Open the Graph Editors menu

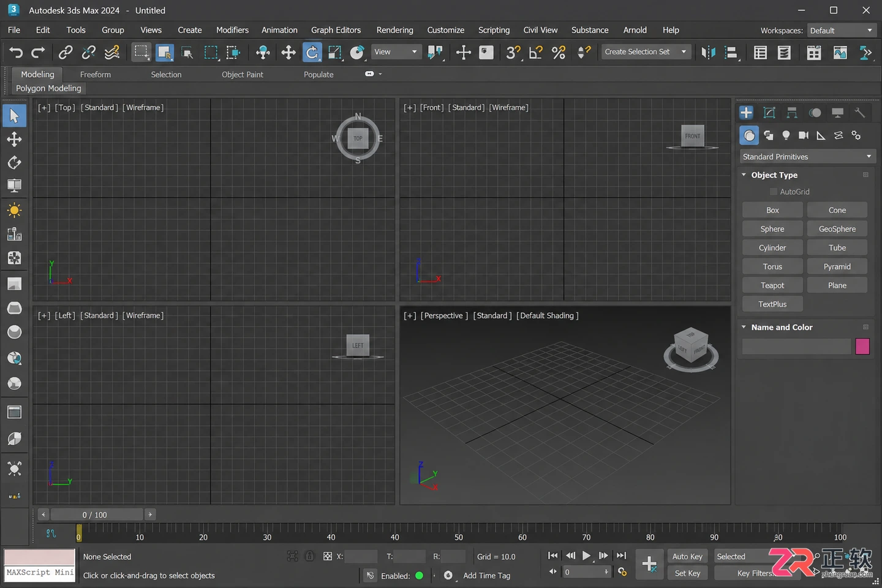336,30
